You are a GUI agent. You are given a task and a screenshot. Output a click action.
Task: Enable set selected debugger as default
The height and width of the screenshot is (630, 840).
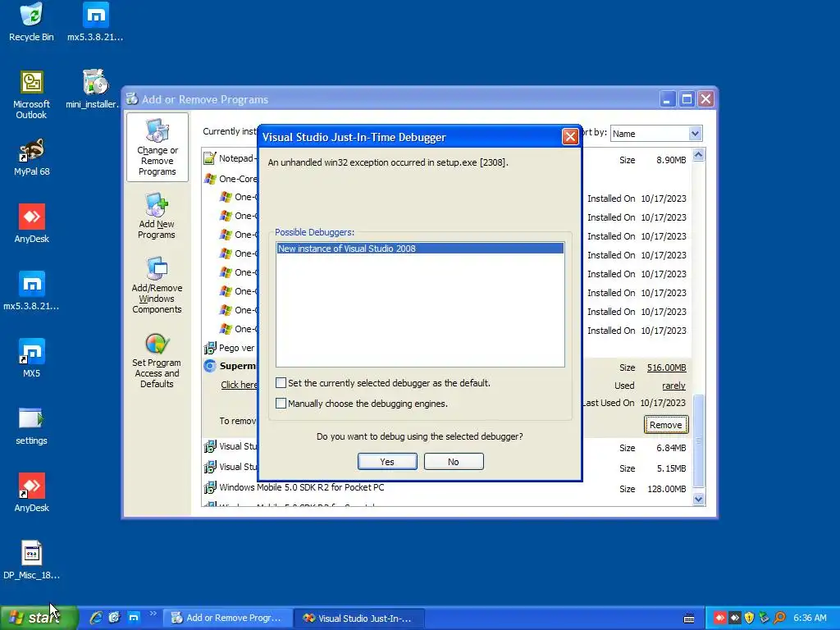281,383
